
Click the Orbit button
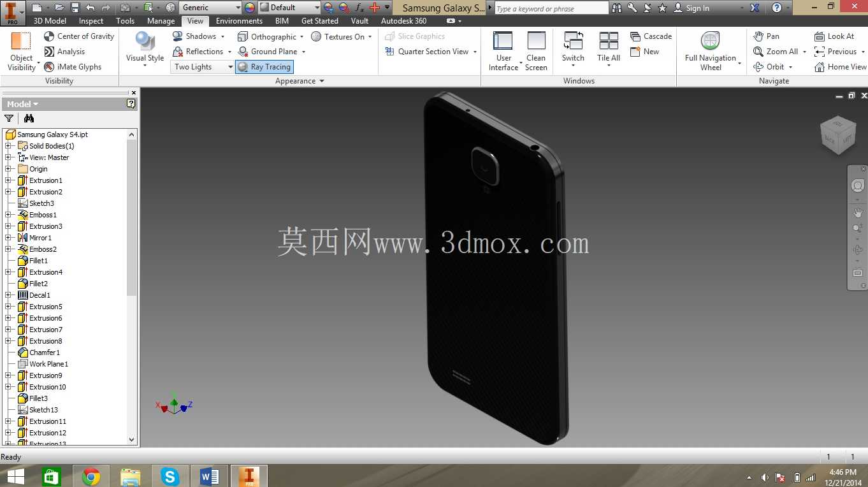(769, 67)
